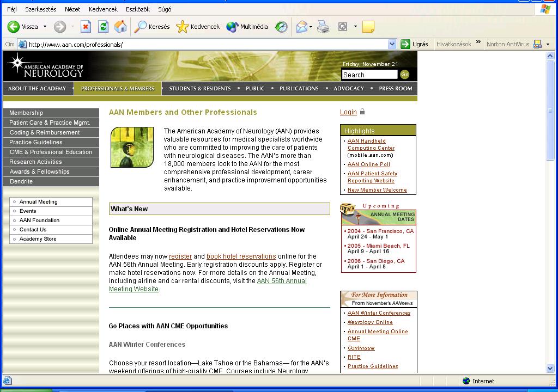Print the page with printer icon
This screenshot has height=392, width=558.
pos(323,27)
